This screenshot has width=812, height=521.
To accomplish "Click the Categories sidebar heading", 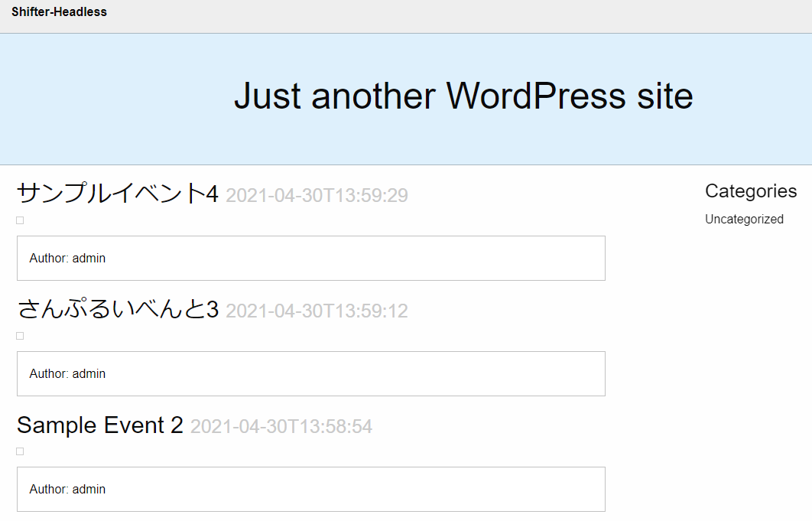I will click(x=751, y=191).
